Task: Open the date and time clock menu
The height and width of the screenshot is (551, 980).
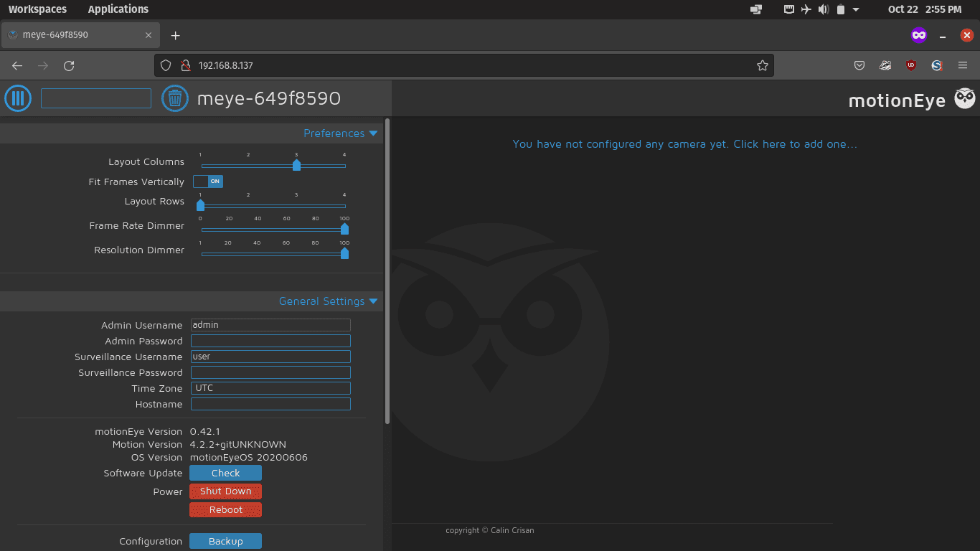Action: 924,9
